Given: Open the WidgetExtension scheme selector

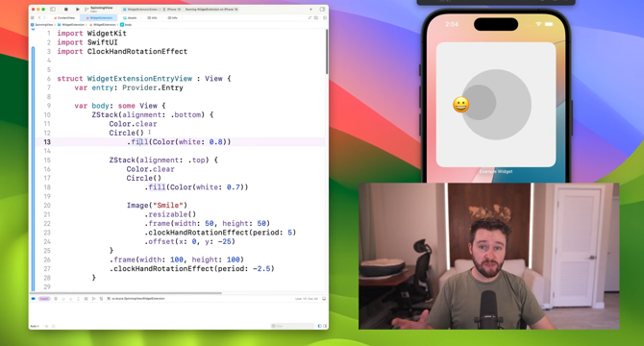Looking at the screenshot, I should 142,9.
